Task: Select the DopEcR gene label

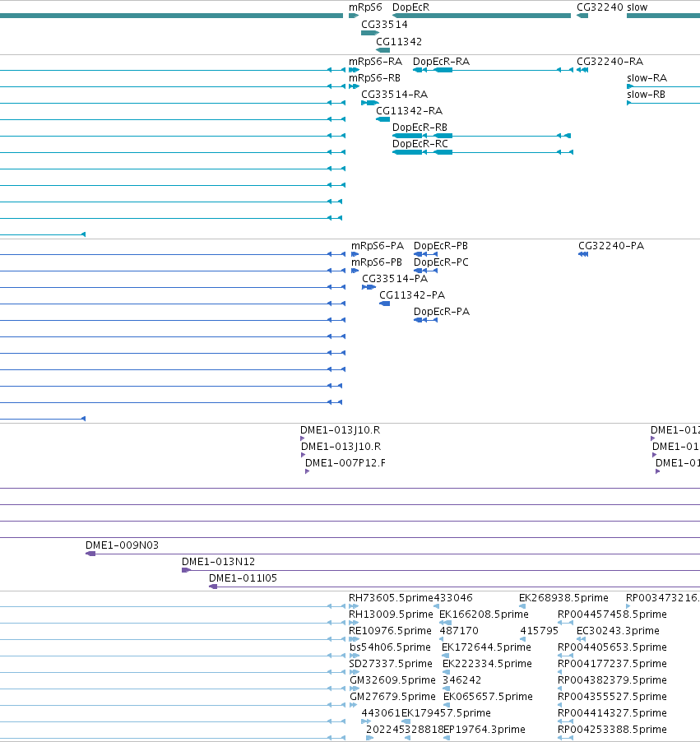Action: coord(410,7)
